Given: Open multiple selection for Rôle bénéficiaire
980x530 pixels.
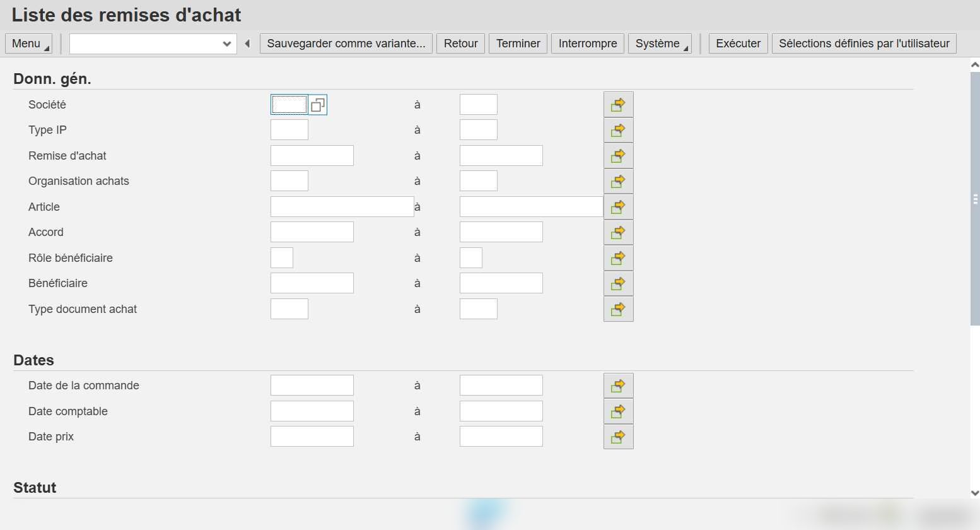Looking at the screenshot, I should pos(618,258).
